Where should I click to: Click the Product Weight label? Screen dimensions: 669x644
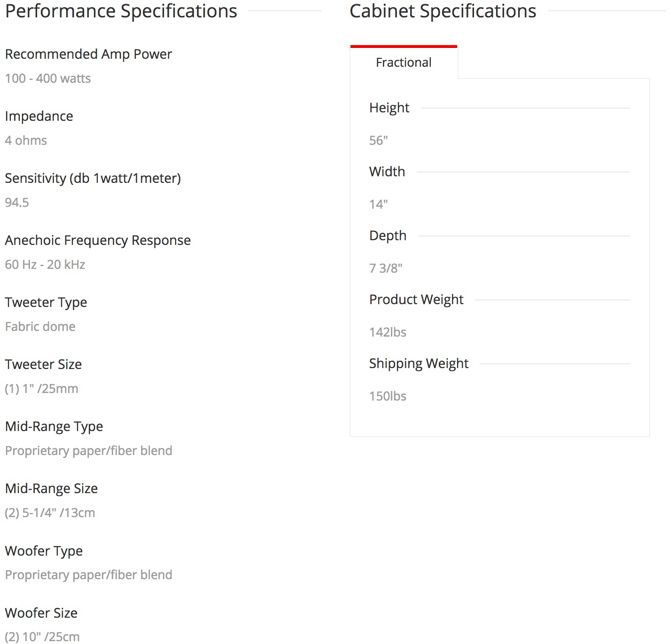416,299
